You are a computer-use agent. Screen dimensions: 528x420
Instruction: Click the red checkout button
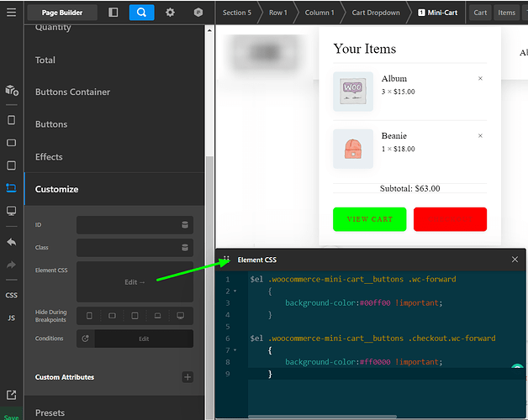[450, 219]
